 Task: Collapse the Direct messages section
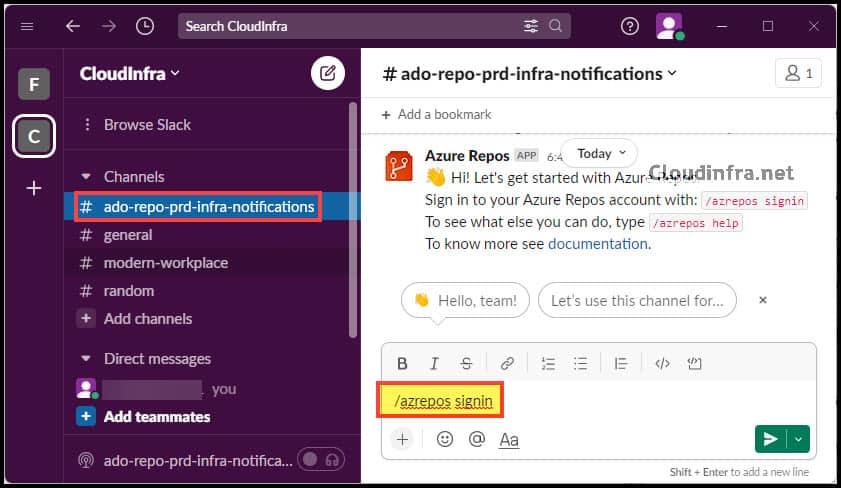[x=86, y=358]
